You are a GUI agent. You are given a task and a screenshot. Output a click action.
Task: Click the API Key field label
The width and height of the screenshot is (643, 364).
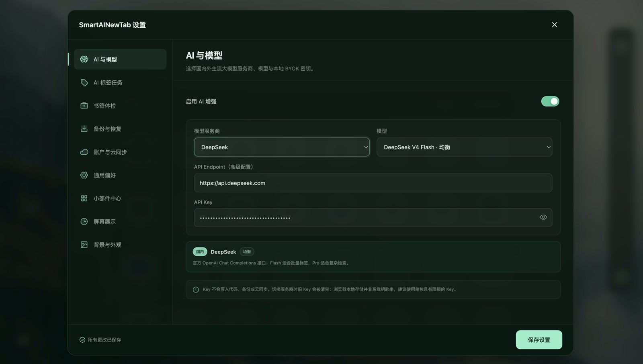pos(203,202)
